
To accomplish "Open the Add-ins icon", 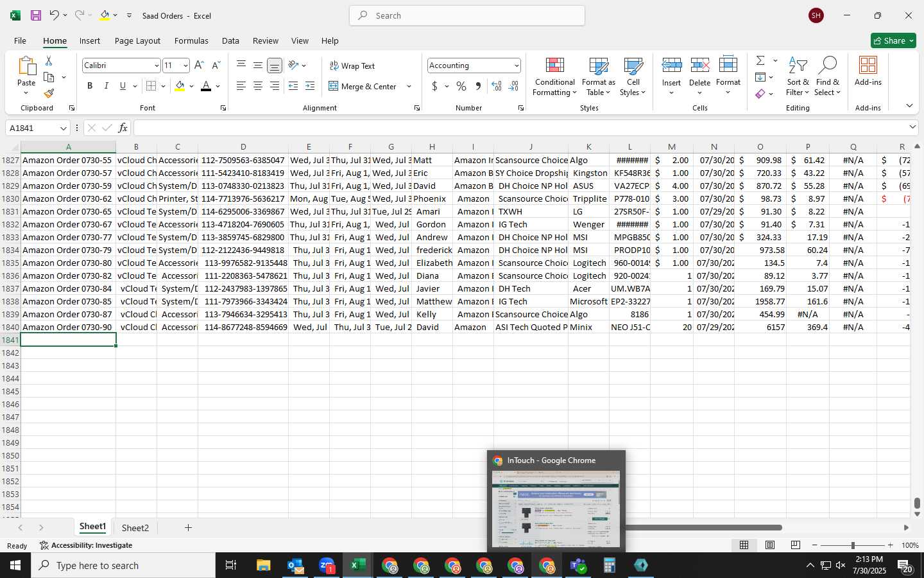I will (868, 71).
